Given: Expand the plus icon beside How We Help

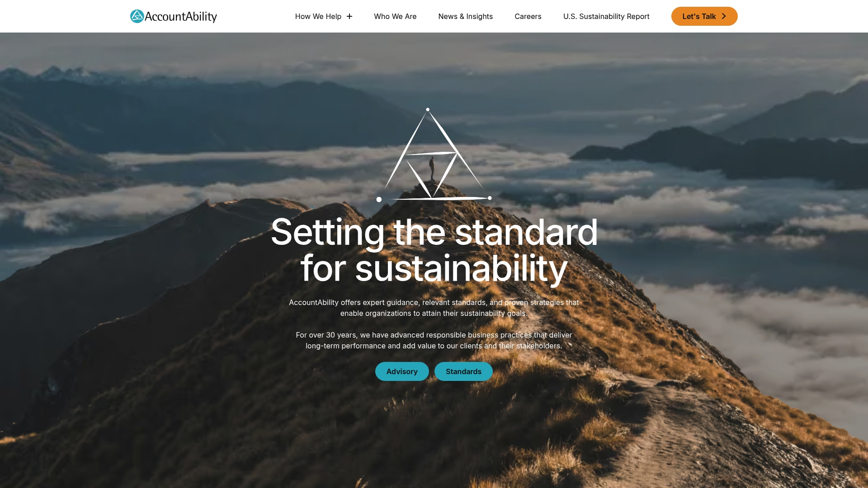Looking at the screenshot, I should pos(349,16).
